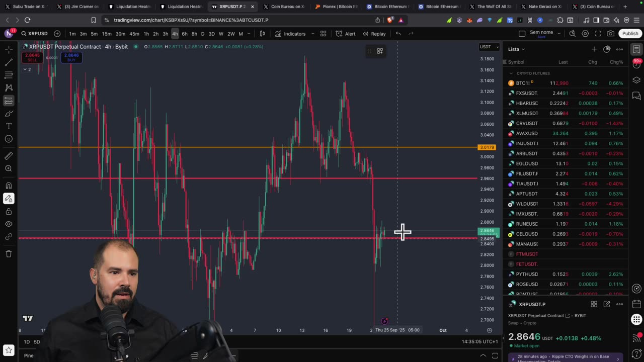Open the quick search icon

point(573,34)
